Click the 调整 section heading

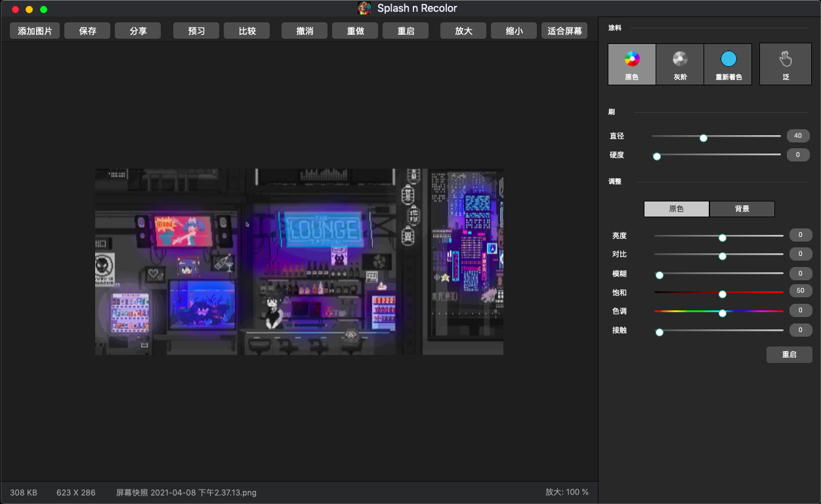(615, 182)
